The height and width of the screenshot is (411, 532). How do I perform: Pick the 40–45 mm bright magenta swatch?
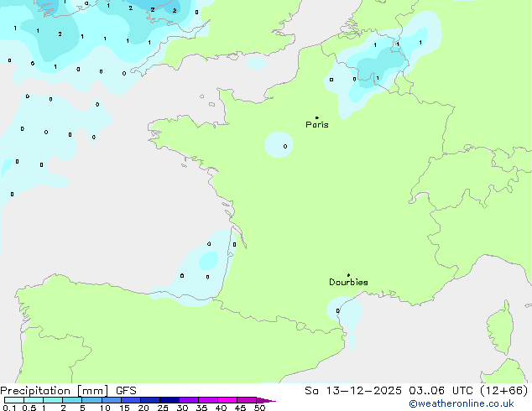point(227,400)
